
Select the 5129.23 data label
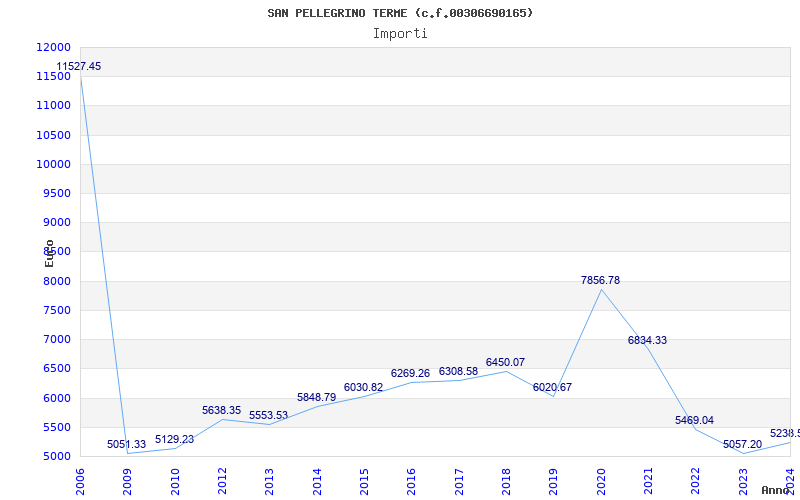tap(174, 439)
